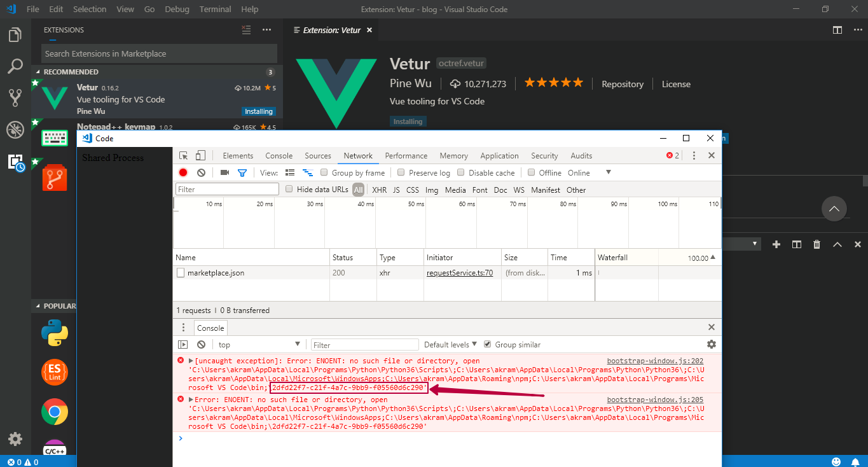This screenshot has width=868, height=467.
Task: Switch to the Sources panel tab
Action: tap(317, 155)
